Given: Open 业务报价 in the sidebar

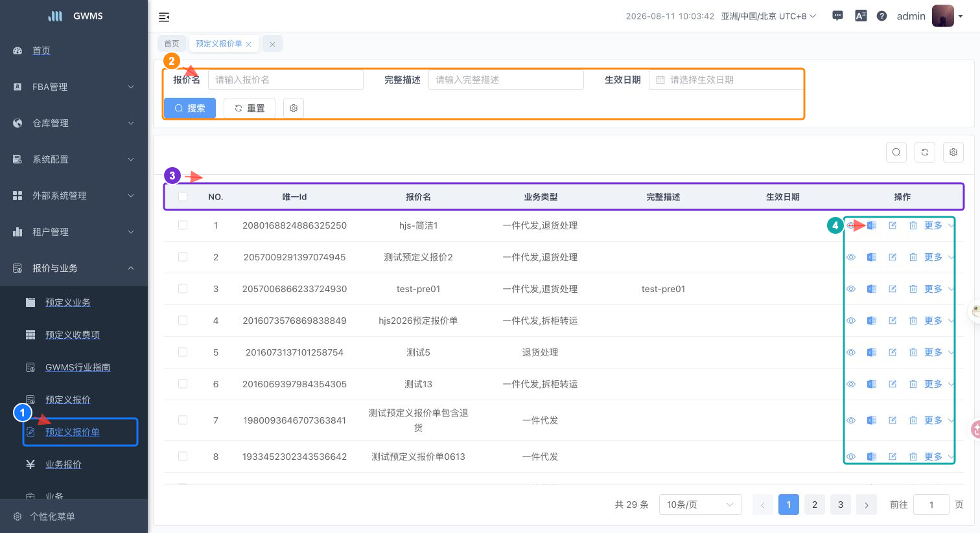Looking at the screenshot, I should pos(64,464).
